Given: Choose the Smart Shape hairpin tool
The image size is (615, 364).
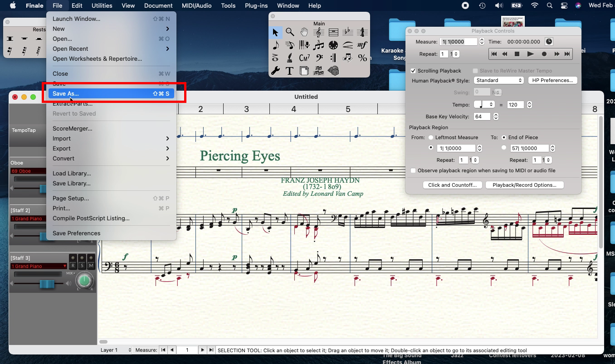Looking at the screenshot, I should pos(348,45).
